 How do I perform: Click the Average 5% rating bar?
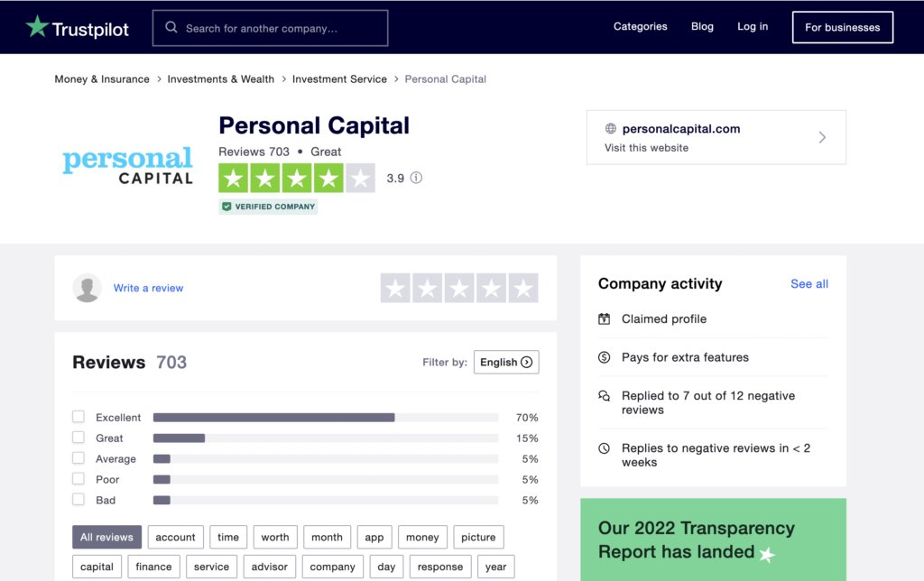point(326,458)
